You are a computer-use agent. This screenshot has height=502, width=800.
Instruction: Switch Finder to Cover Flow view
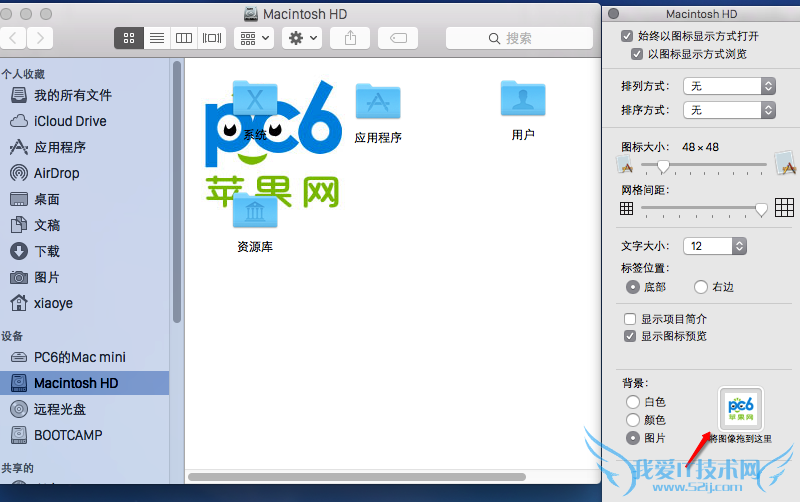[212, 38]
